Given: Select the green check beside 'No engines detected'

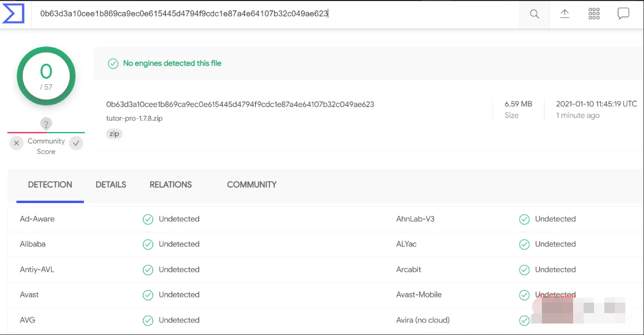Looking at the screenshot, I should pos(113,64).
